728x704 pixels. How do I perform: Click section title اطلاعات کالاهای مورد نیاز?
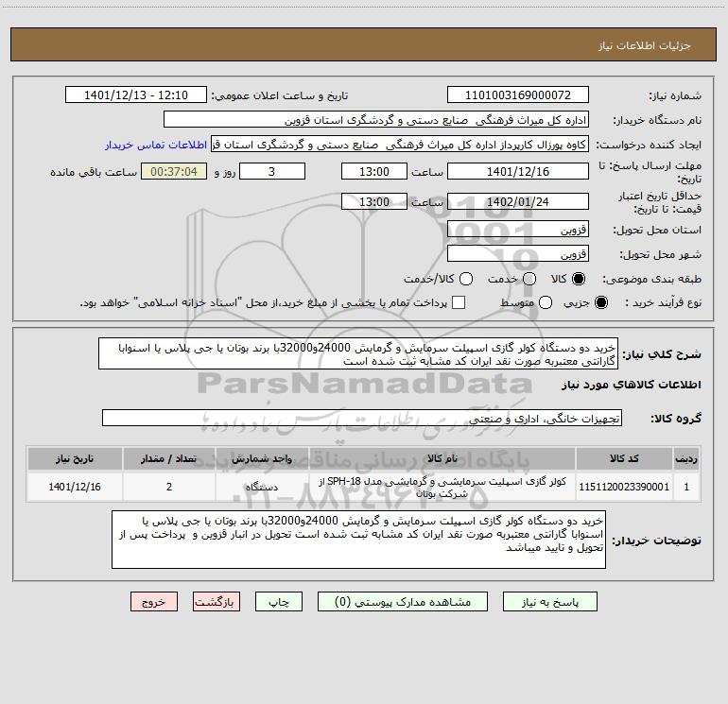point(632,385)
